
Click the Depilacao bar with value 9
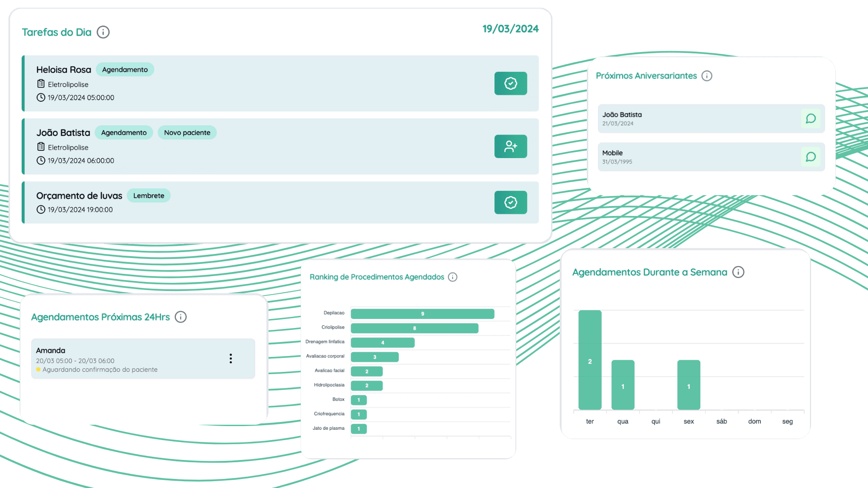(422, 314)
